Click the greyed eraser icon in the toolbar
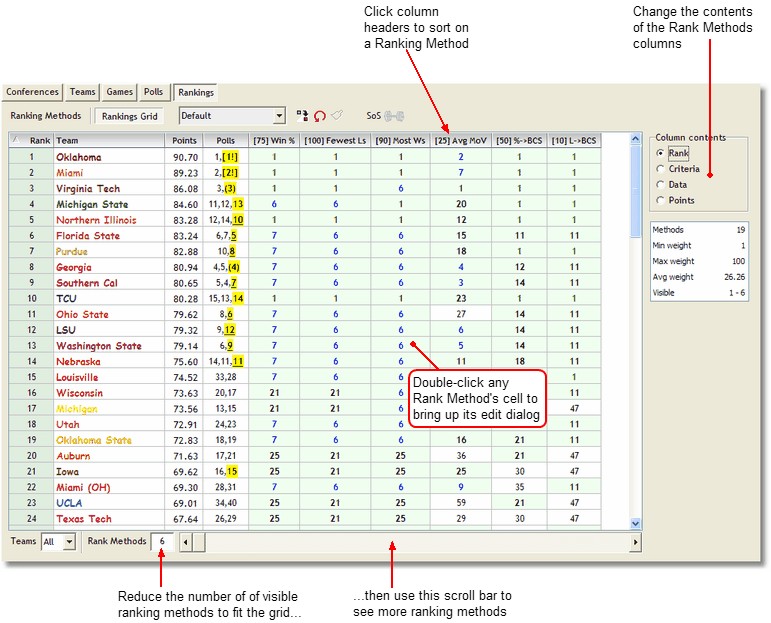Image resolution: width=771 pixels, height=623 pixels. [337, 116]
